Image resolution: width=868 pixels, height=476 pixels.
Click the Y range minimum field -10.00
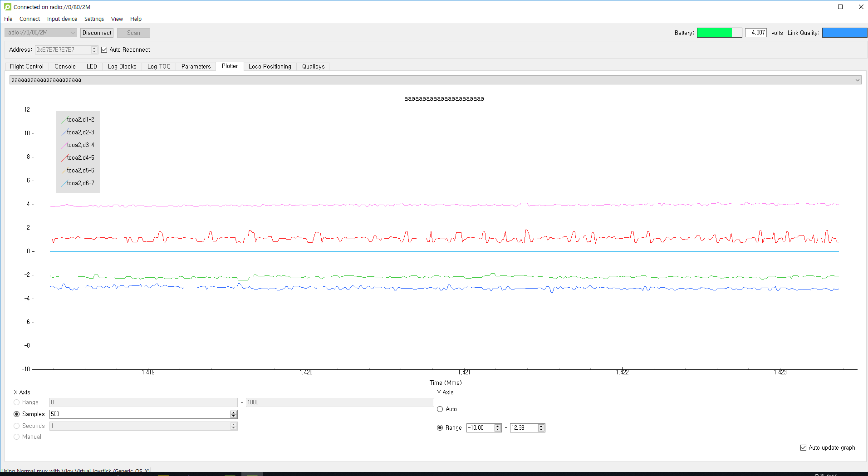point(480,428)
